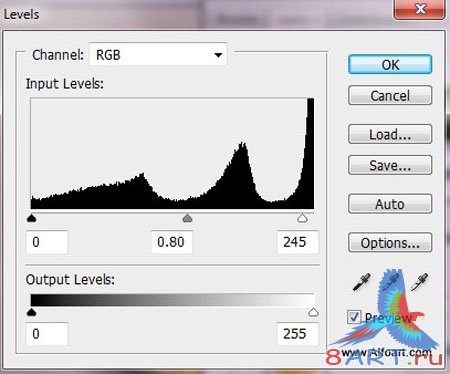This screenshot has height=374, width=450.
Task: Open the Load... preset dialog
Action: 390,134
